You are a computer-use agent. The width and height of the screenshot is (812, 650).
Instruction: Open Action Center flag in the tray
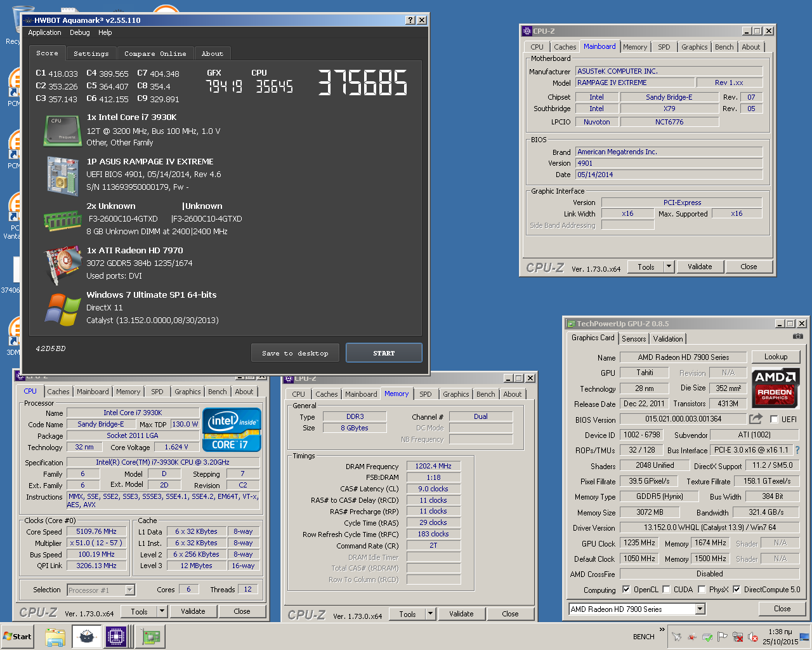[723, 637]
